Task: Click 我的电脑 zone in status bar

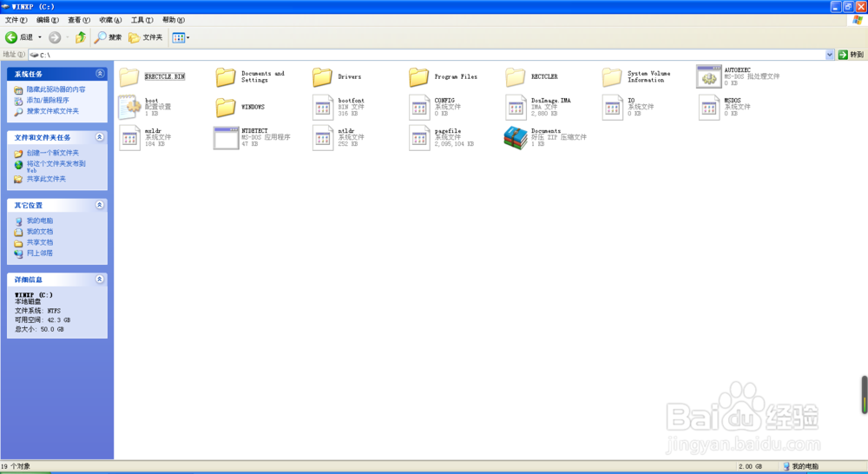Action: point(800,466)
